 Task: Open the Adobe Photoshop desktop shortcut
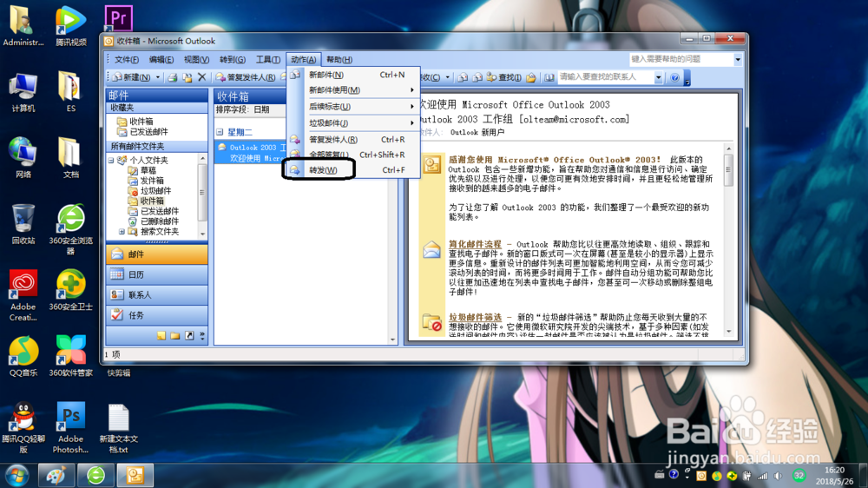(71, 427)
